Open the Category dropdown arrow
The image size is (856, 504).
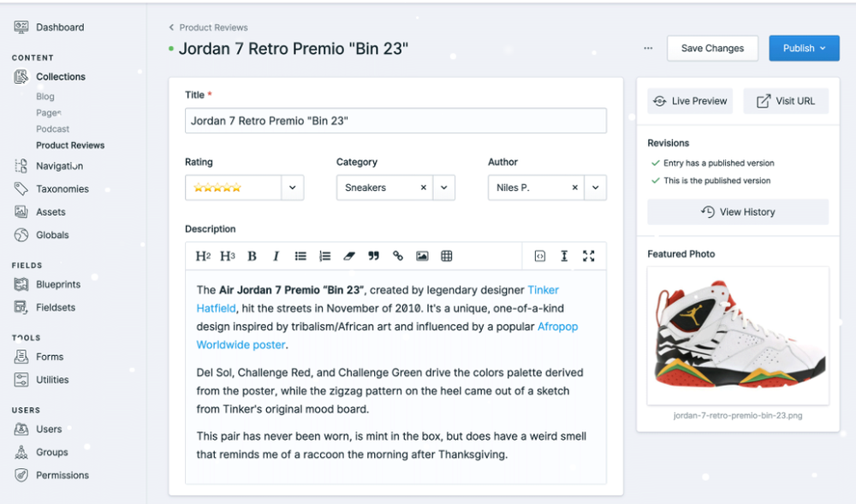[x=443, y=187]
